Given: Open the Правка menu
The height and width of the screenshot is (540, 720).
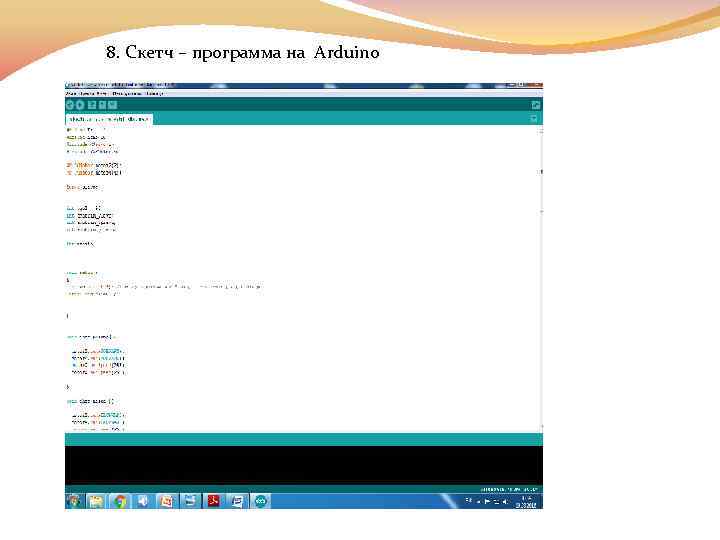Looking at the screenshot, I should [86, 94].
